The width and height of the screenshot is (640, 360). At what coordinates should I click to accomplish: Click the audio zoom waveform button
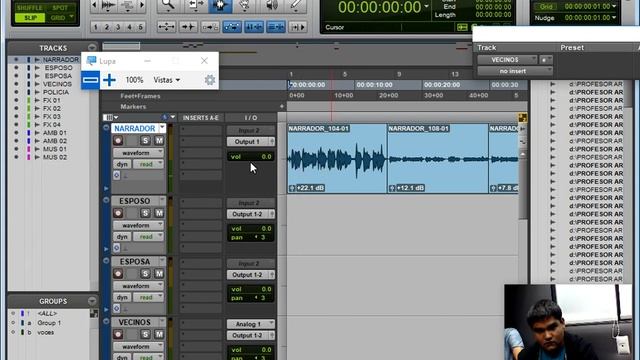[108, 5]
